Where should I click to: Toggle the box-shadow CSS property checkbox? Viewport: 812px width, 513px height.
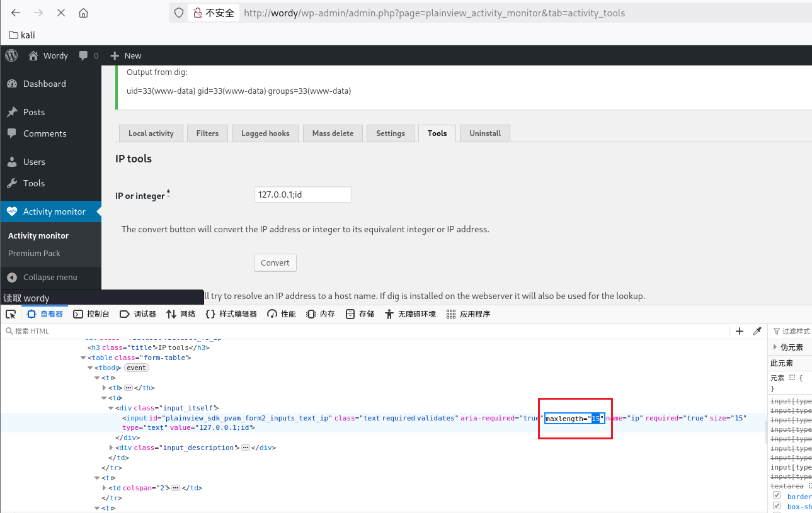tap(777, 506)
